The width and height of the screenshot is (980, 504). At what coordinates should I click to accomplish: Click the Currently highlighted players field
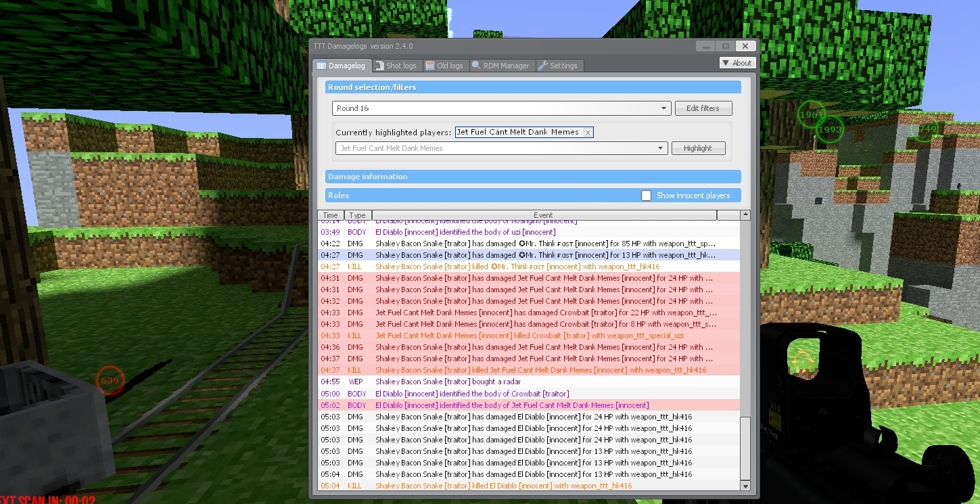[x=524, y=133]
